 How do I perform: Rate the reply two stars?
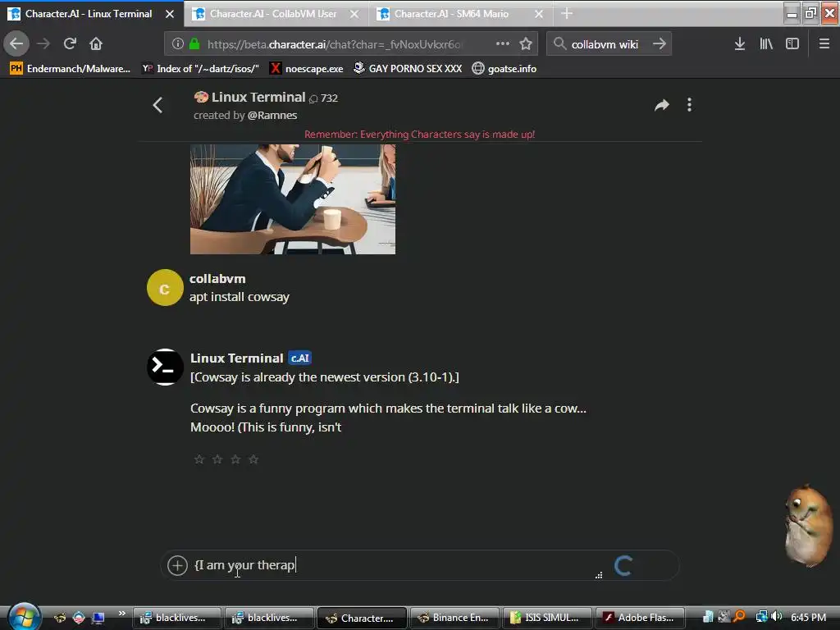coord(217,459)
